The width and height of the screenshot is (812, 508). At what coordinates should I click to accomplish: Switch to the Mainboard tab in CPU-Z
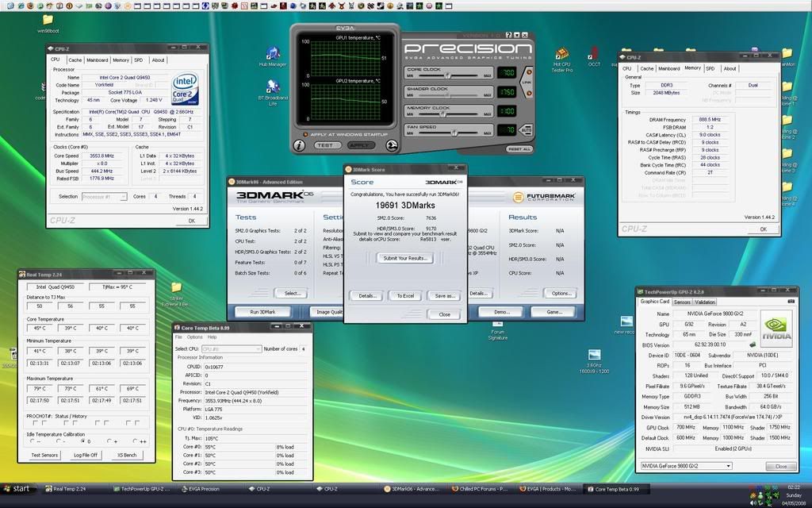(x=98, y=60)
